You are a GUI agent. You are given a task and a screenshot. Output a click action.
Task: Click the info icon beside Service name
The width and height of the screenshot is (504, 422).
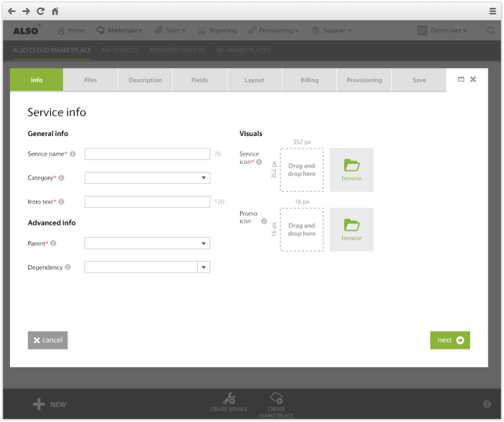coord(73,154)
